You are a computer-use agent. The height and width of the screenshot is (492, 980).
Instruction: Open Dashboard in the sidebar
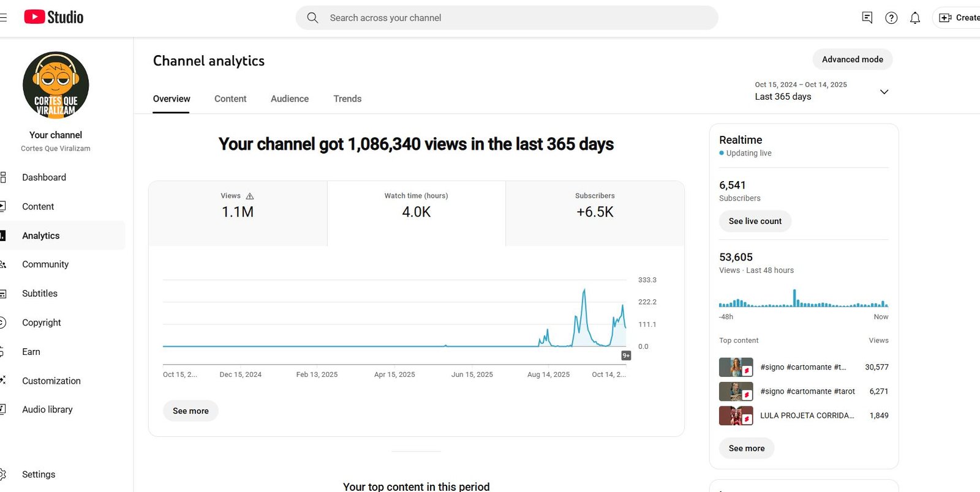(x=44, y=177)
